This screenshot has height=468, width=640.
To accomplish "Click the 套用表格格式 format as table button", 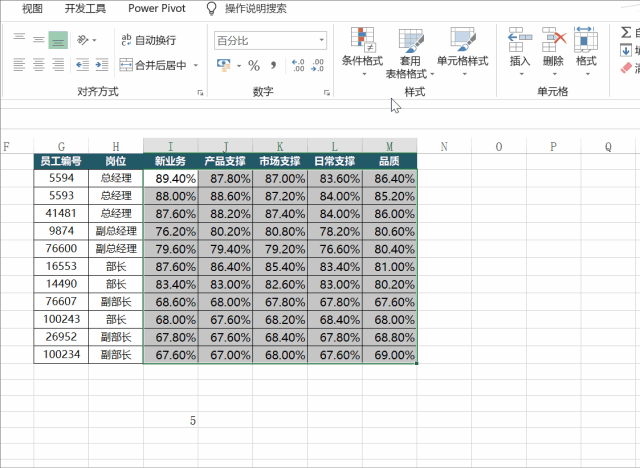I will (x=410, y=52).
